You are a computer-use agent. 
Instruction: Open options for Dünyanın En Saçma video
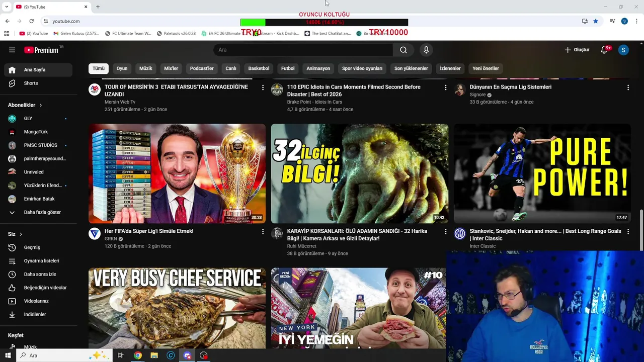(628, 87)
